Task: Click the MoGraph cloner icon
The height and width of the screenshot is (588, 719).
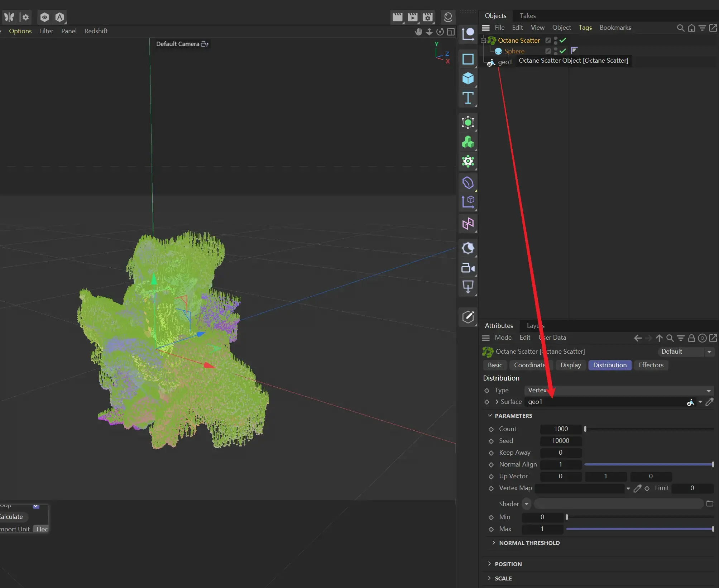Action: (468, 142)
